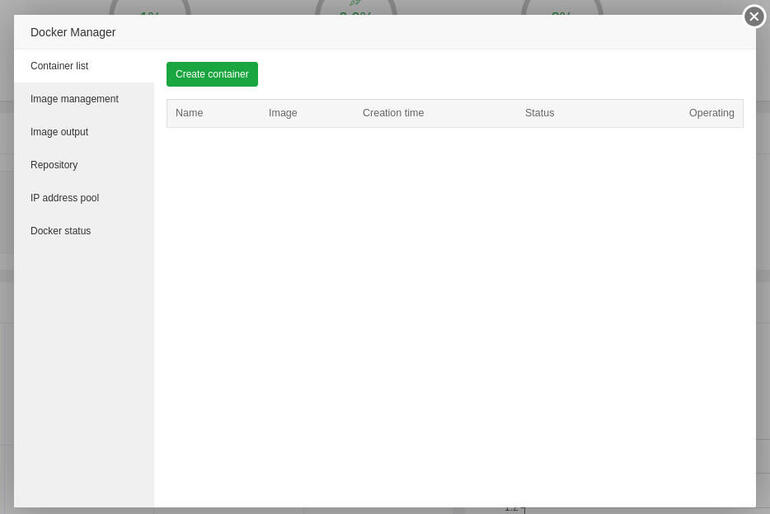Select the Creation time column header
Viewport: 770px width, 514px height.
click(x=393, y=113)
